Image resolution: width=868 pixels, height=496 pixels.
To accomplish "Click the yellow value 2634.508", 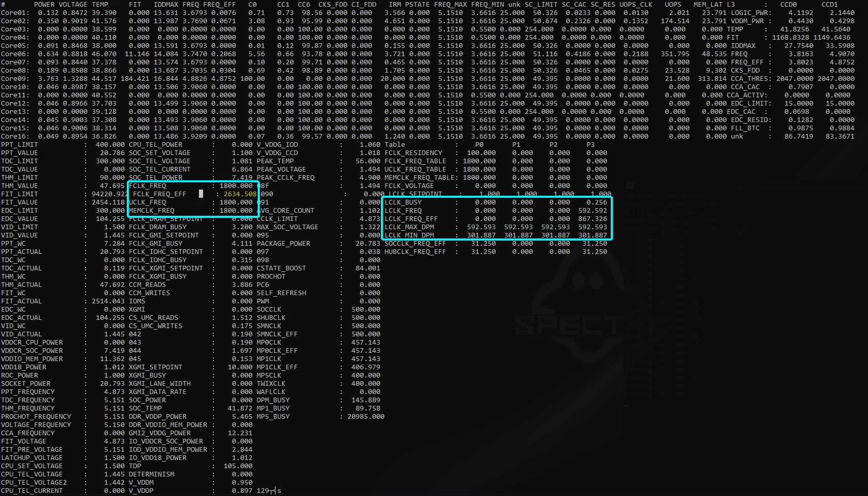I will [240, 194].
